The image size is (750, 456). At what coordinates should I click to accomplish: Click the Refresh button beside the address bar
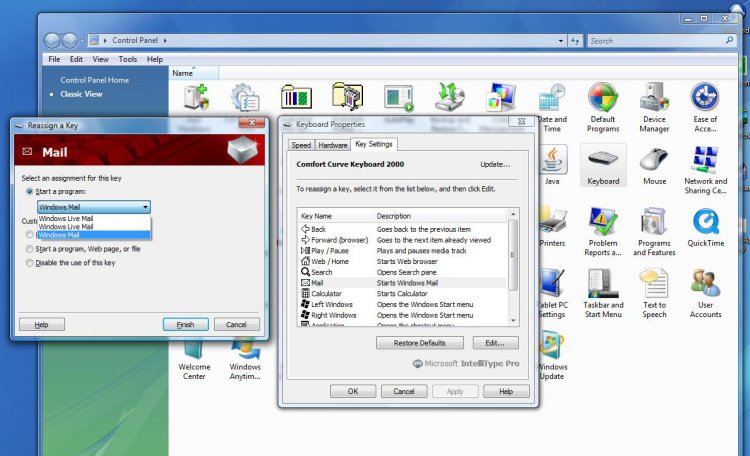click(575, 41)
